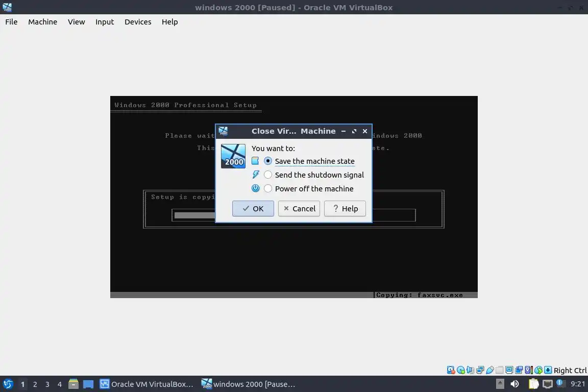Click the Windows 2000 Professional Setup heading
Viewport: 588px width, 392px height.
point(186,105)
